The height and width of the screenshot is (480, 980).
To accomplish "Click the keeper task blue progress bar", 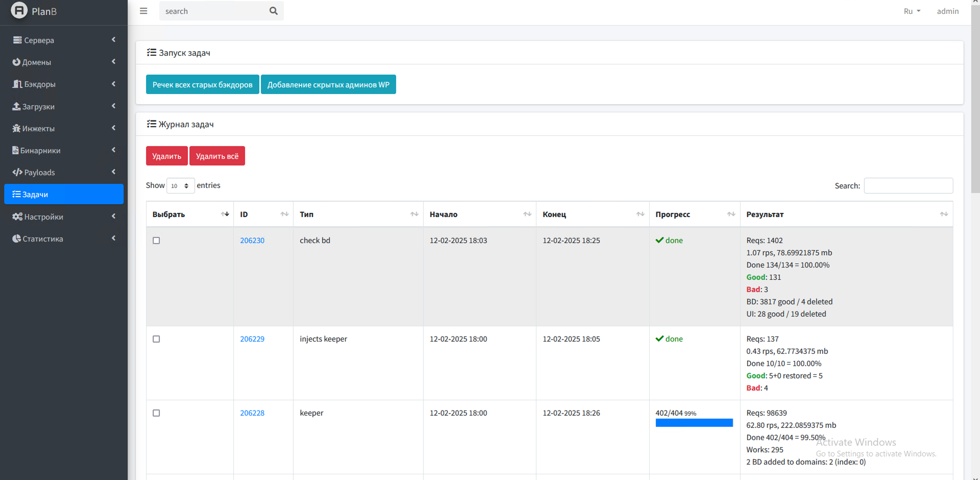I will click(x=694, y=423).
